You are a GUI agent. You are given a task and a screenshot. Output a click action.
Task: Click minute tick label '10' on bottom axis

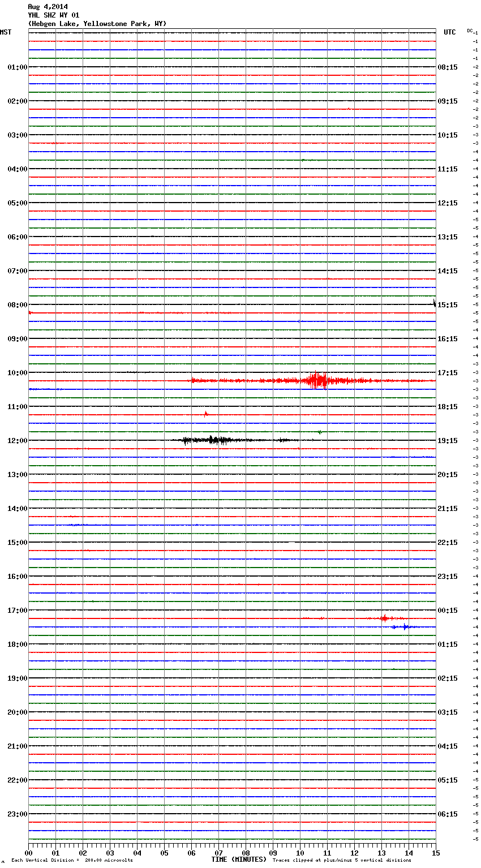pos(300,853)
